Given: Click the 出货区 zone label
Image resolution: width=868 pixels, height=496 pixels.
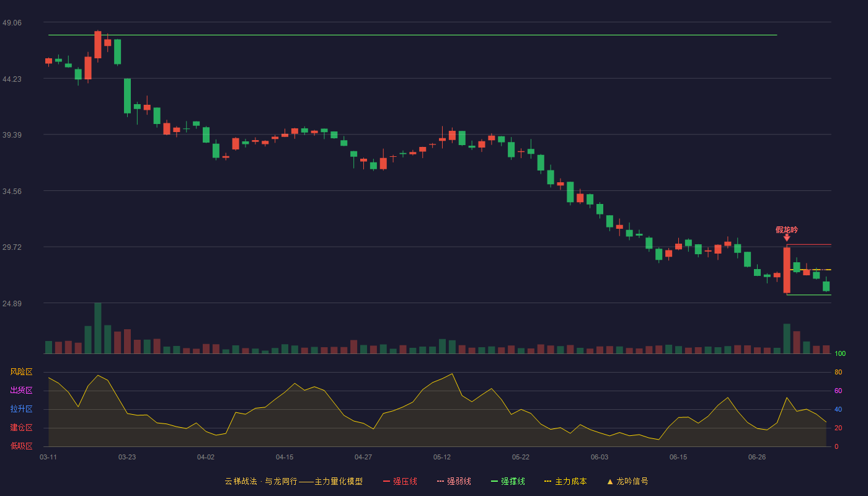Looking at the screenshot, I should (x=21, y=391).
